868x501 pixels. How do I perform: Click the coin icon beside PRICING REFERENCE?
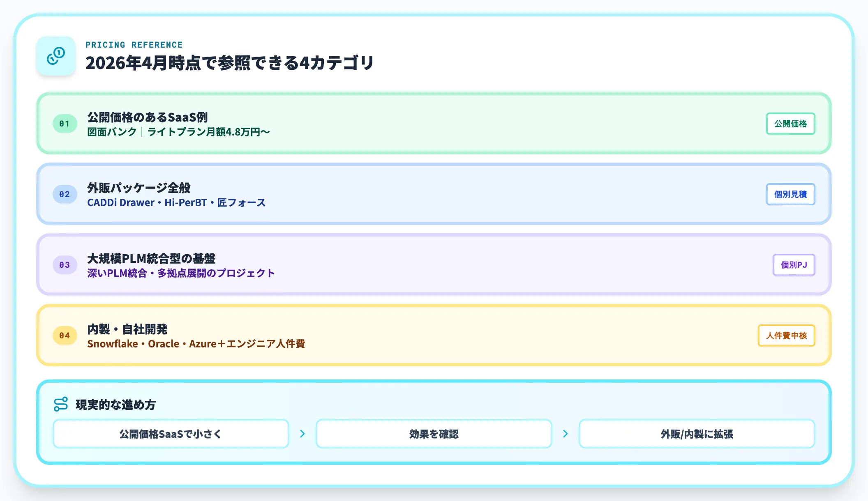(x=56, y=55)
